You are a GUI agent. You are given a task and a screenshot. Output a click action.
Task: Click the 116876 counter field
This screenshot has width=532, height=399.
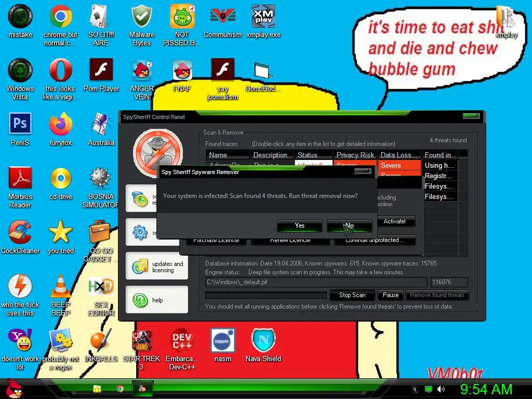click(449, 282)
